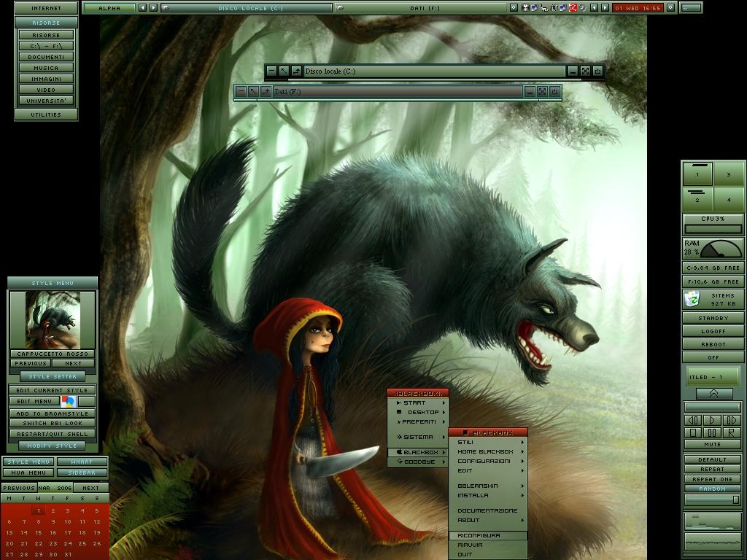
Task: Choose the EDIT entry in the Blackbox submenu
Action: pos(488,471)
